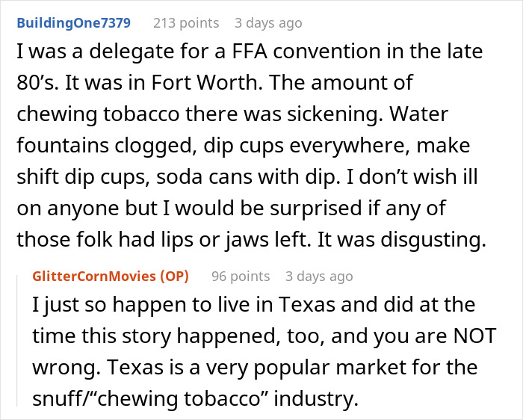Click the OP reply's "3 days ago" timestamp
The height and width of the screenshot is (420, 523).
point(319,277)
